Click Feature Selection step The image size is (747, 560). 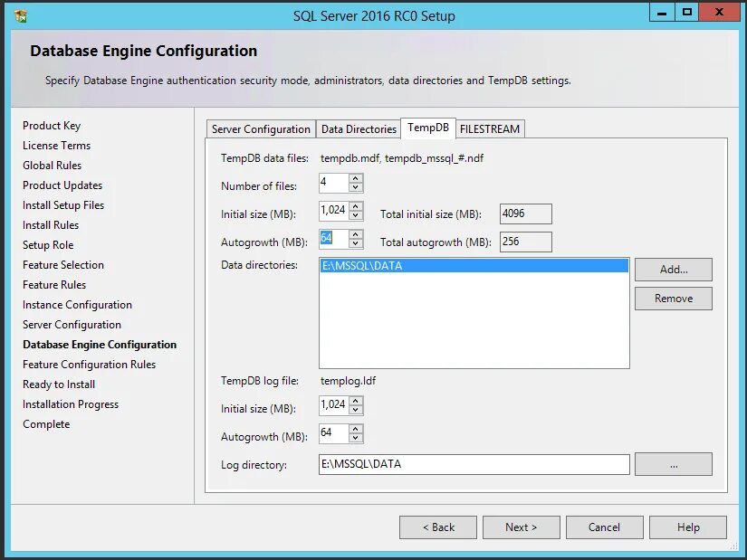click(62, 265)
